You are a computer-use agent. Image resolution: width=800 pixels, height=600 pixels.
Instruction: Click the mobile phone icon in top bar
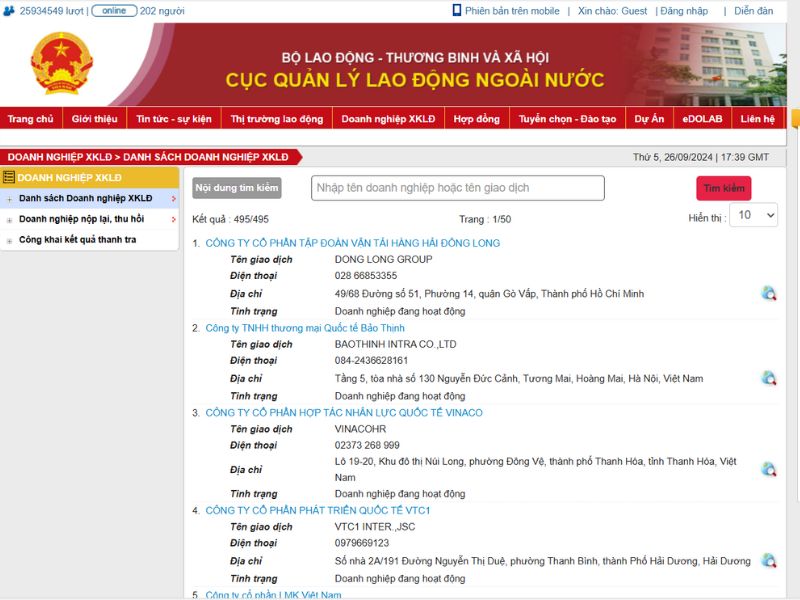pos(457,10)
